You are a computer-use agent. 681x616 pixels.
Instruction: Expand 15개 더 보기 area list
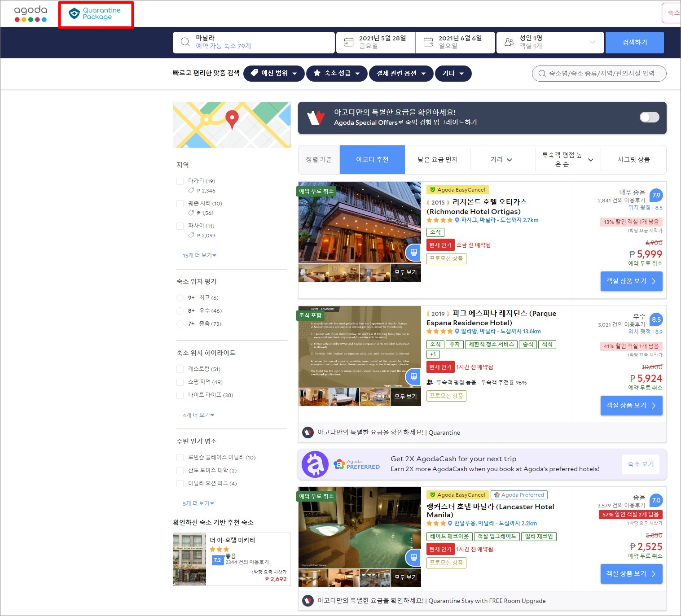click(199, 255)
